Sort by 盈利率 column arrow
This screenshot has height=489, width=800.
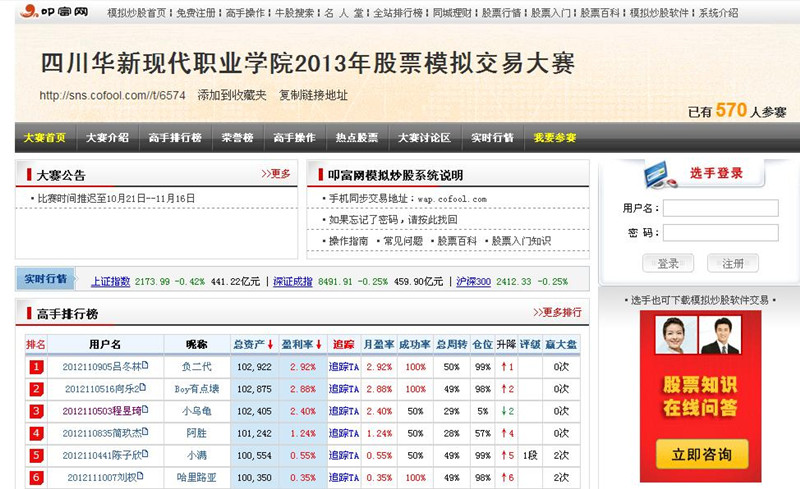(319, 345)
